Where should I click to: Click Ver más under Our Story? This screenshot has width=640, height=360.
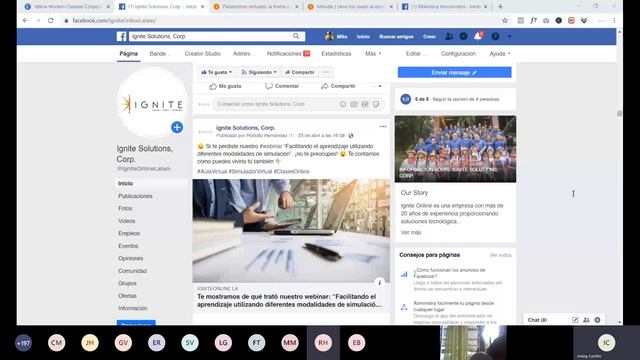[x=411, y=232]
